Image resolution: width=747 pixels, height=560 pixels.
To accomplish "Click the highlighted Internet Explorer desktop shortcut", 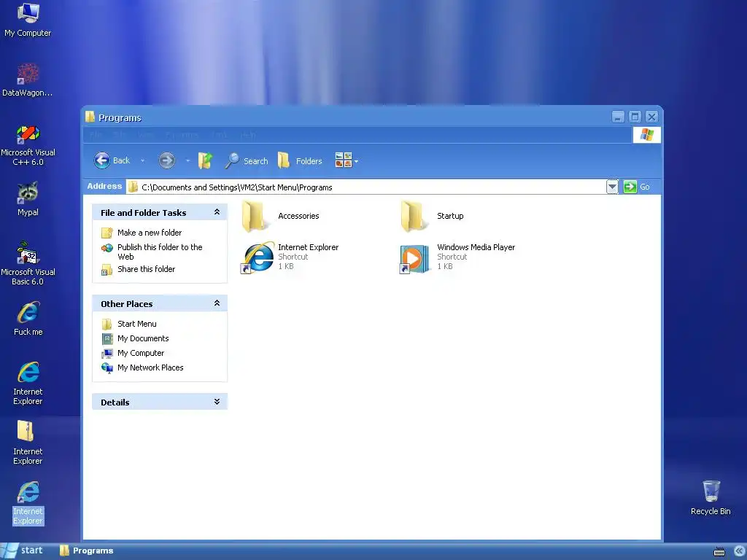I will (x=28, y=503).
